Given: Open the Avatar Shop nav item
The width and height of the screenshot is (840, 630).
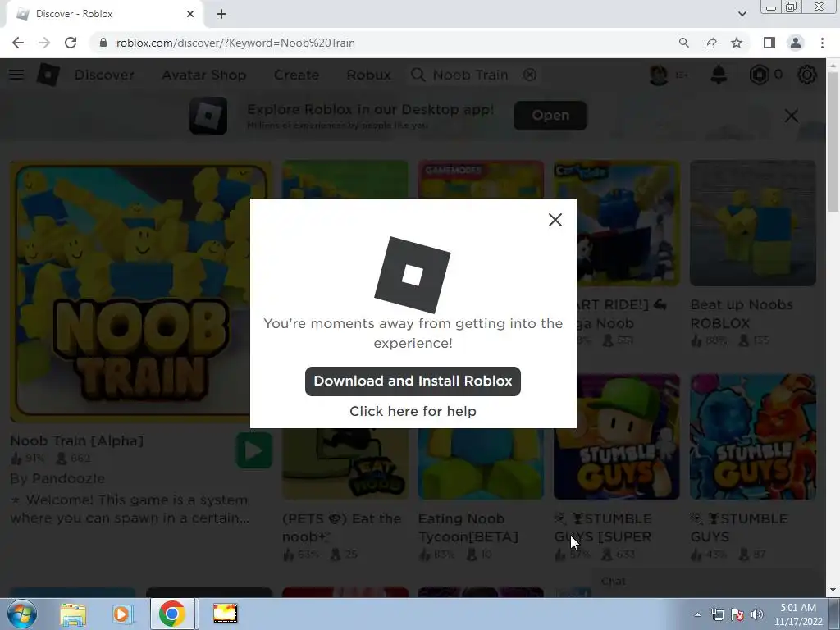Looking at the screenshot, I should [x=204, y=75].
